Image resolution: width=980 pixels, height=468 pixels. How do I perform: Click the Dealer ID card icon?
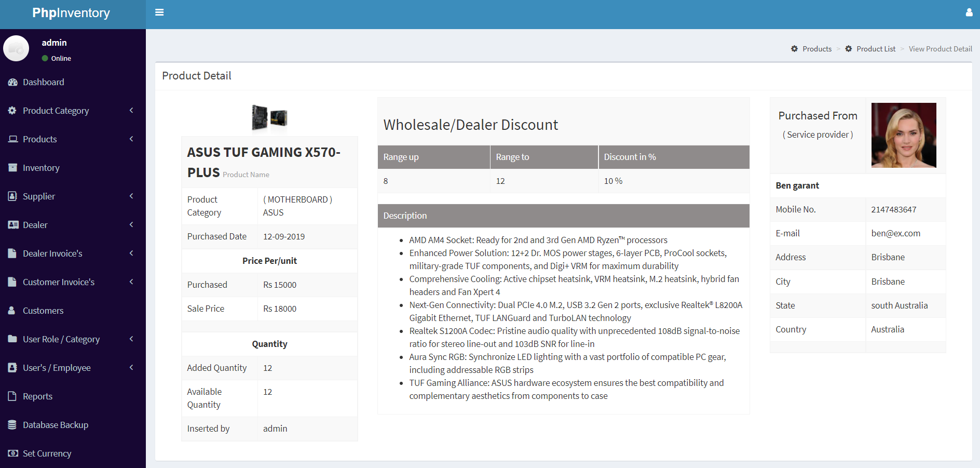click(x=13, y=225)
